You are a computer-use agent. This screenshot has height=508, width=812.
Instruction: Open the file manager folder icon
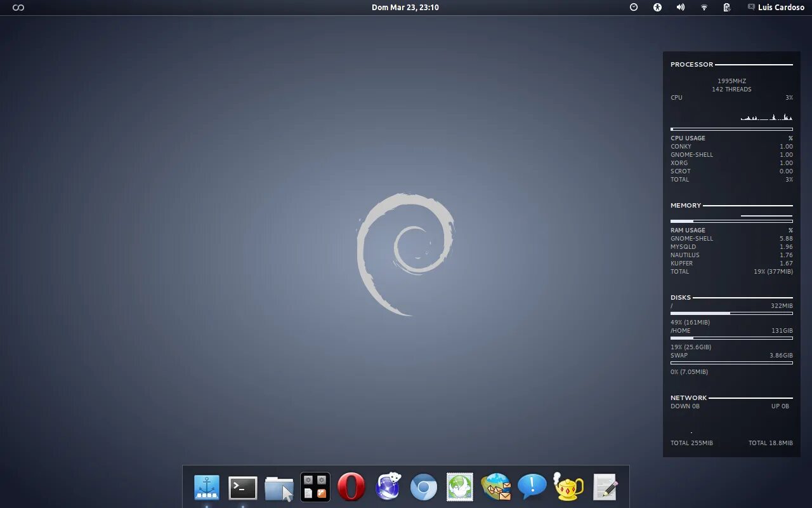279,488
